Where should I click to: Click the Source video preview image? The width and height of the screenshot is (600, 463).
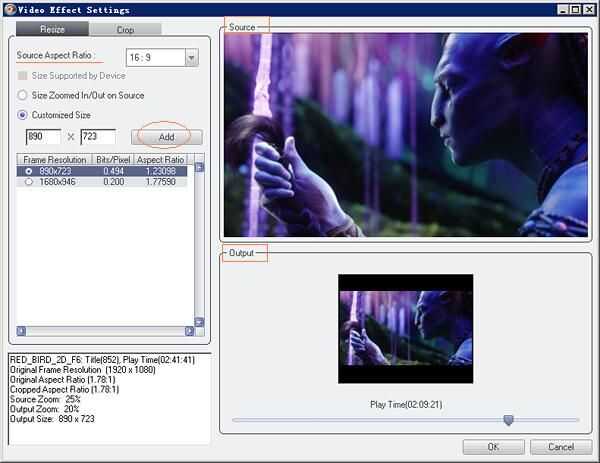406,135
